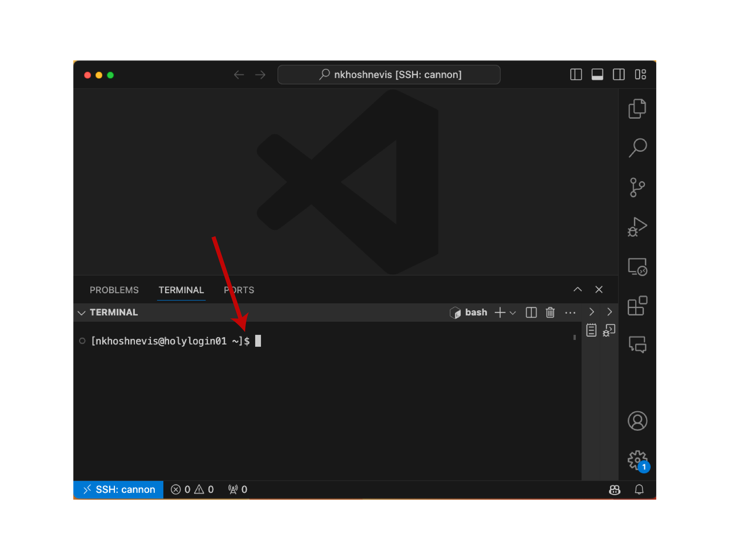Screen dimensions: 729x560
Task: Click the command center search box
Action: [x=388, y=75]
